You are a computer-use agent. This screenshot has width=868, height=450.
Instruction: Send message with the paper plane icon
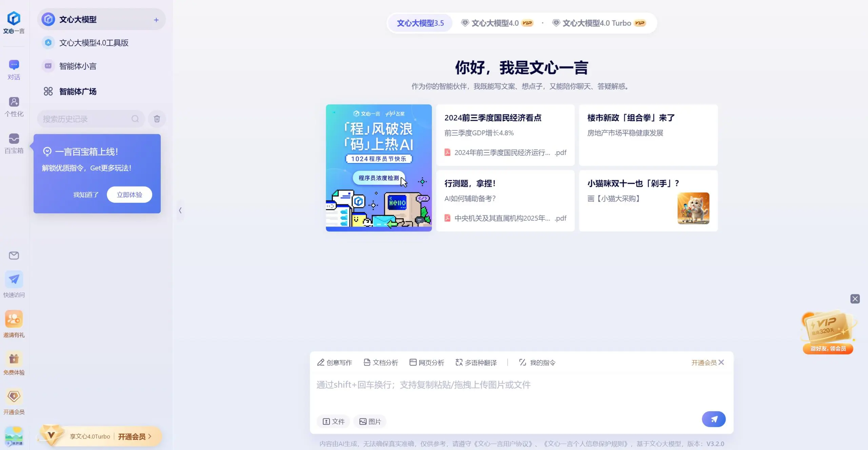point(714,419)
